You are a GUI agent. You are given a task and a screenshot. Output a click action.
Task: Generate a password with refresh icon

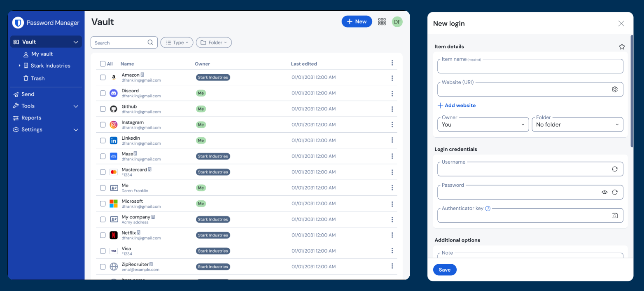pos(615,192)
